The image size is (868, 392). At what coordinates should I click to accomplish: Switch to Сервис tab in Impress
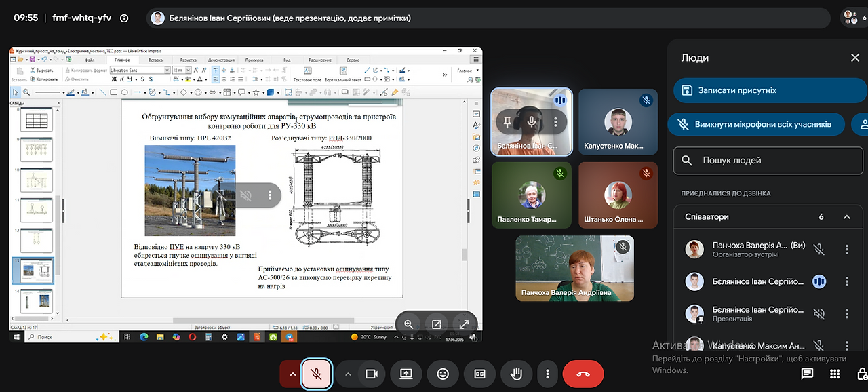pyautogui.click(x=353, y=60)
